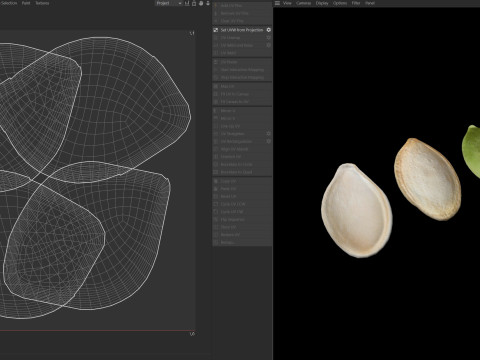Open the Display menu in the viewport
This screenshot has height=360, width=480.
[x=322, y=3]
